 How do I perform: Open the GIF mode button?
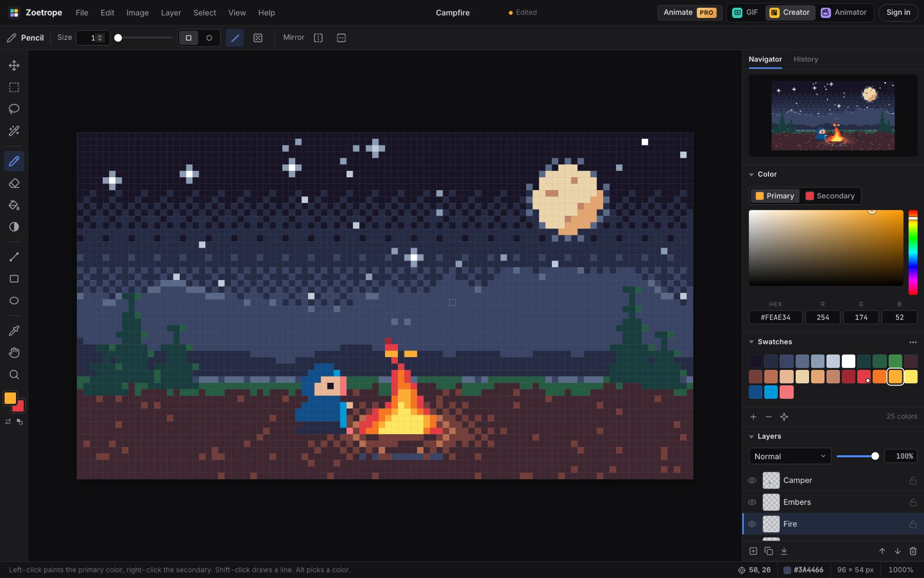tap(745, 12)
